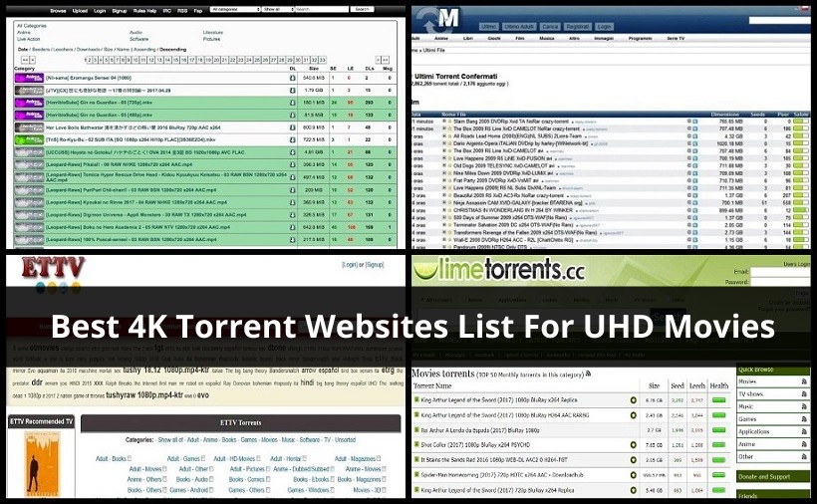The height and width of the screenshot is (504, 817).
Task: Download Eromanga Sensei 04 torrent icon
Action: click(292, 78)
